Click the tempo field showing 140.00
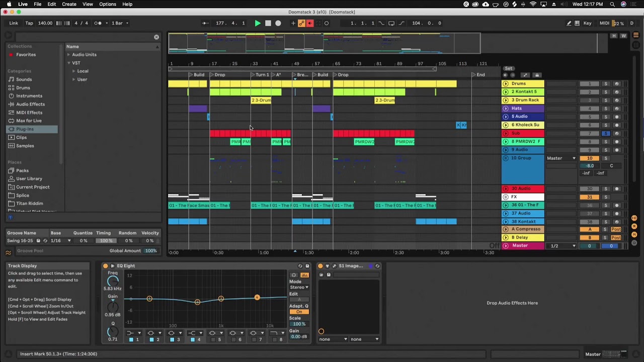The width and height of the screenshot is (644, 362). [45, 23]
